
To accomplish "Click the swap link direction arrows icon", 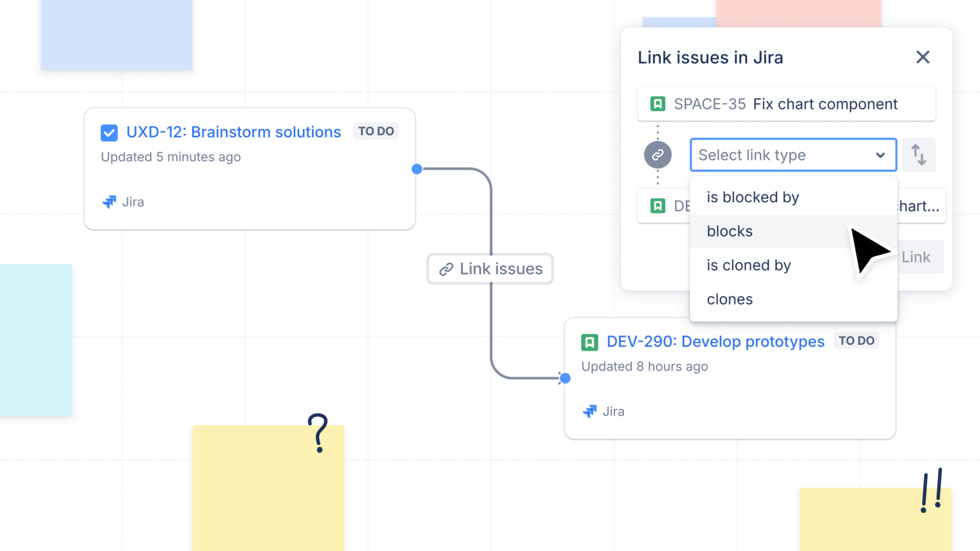I will point(918,154).
